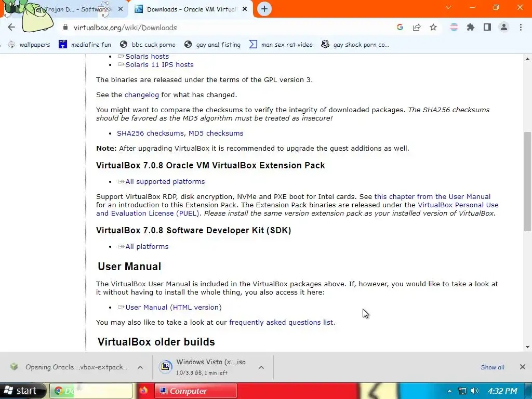This screenshot has width=532, height=399.
Task: Open a new tab with plus button
Action: (x=264, y=9)
